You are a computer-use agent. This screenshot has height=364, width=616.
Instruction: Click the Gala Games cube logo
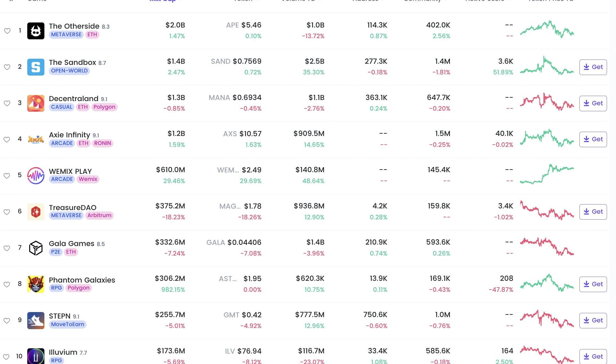pyautogui.click(x=36, y=248)
